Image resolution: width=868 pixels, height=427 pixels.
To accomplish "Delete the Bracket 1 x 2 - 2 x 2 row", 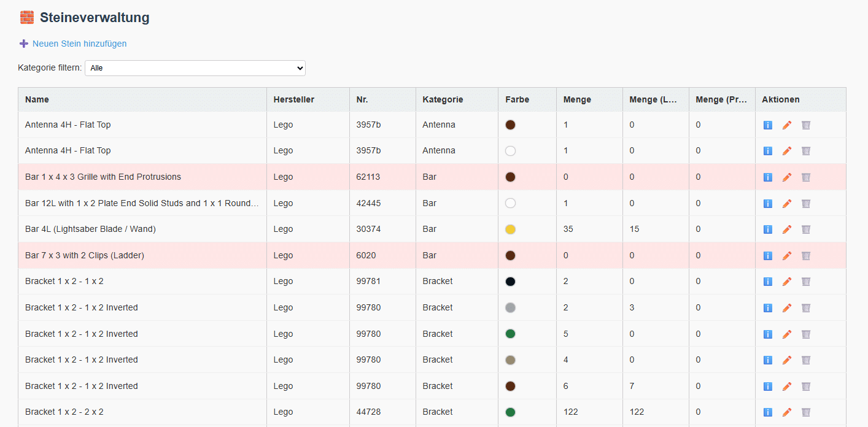I will 806,412.
